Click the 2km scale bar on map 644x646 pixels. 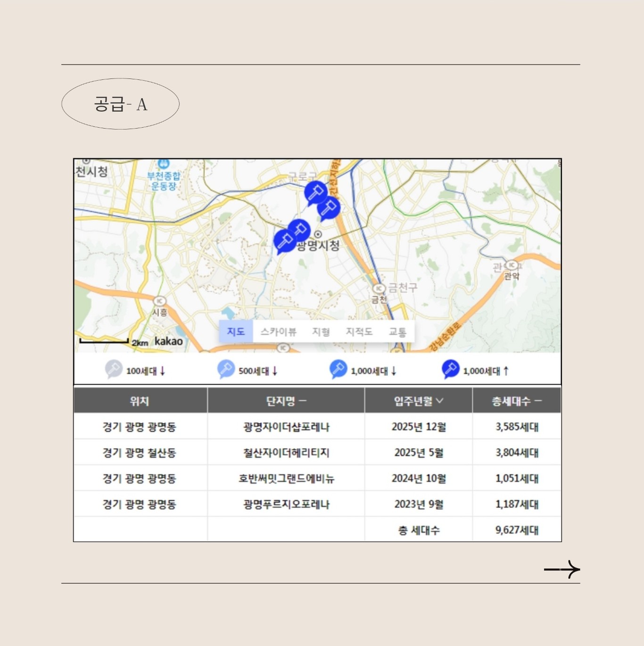104,340
